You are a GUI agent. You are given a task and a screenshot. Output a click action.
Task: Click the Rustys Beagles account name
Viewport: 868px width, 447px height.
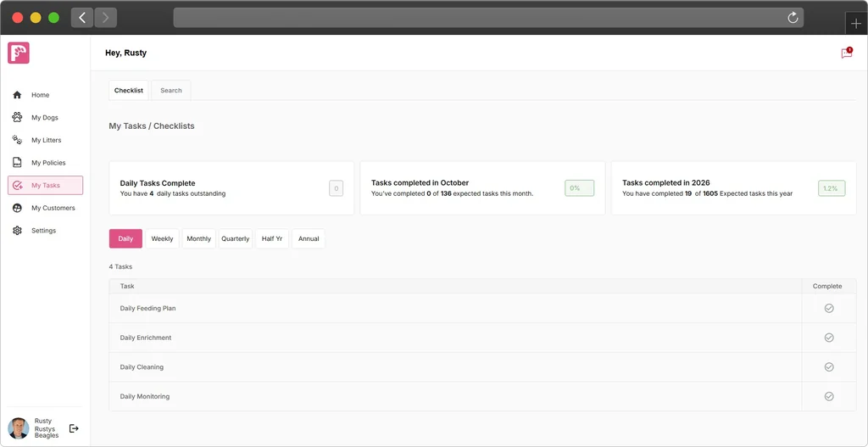tap(47, 432)
